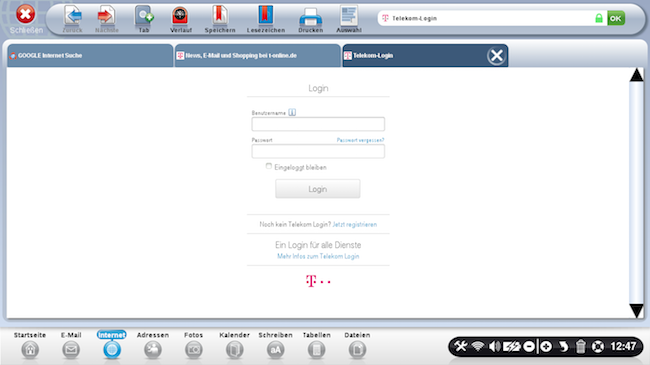The width and height of the screenshot is (650, 365).
Task: Open the Lesezeichen bookmarks icon
Action: click(266, 15)
